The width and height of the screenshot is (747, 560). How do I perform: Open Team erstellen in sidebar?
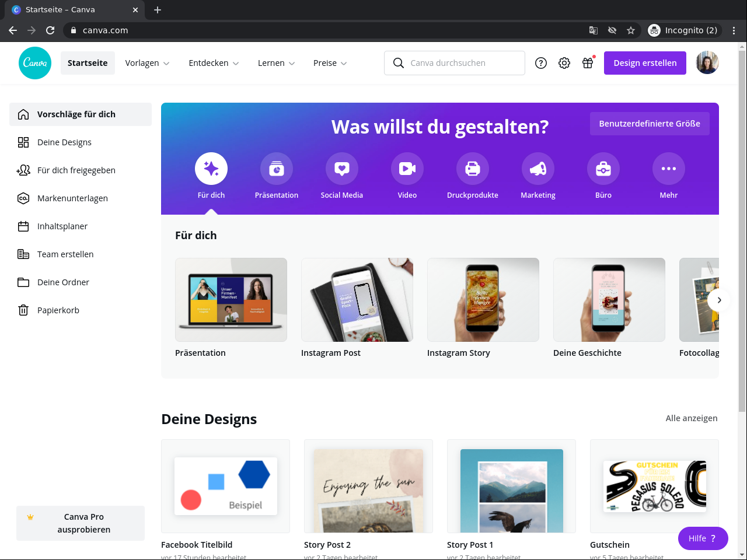(x=81, y=254)
